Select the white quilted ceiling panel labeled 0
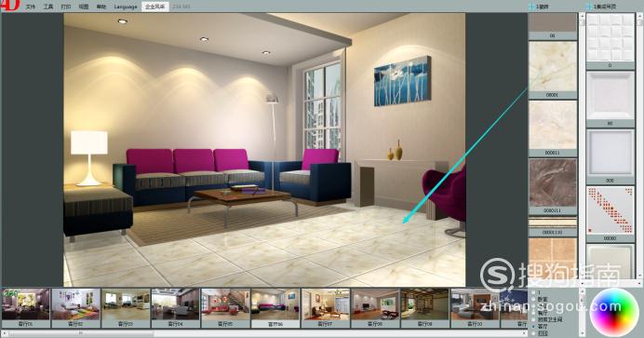The height and width of the screenshot is (338, 644). point(610,38)
